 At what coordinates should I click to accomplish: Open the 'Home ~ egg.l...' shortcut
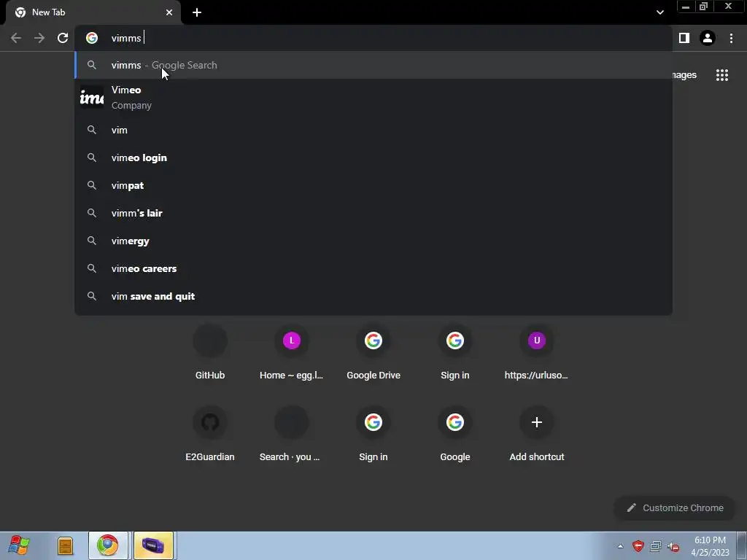292,352
